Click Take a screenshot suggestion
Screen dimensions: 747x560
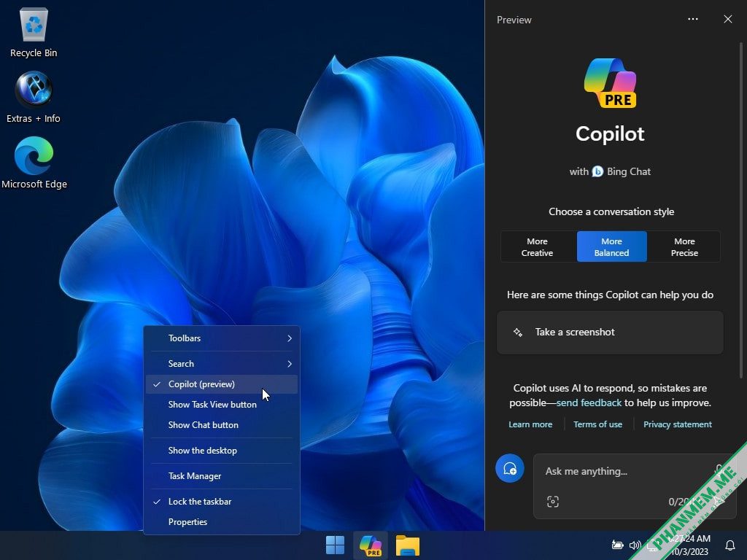tap(610, 332)
